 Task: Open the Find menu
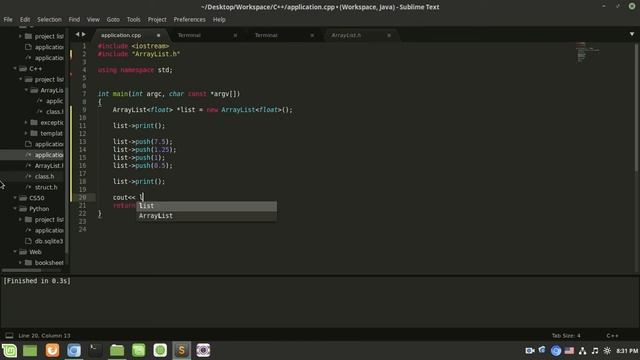pos(74,19)
